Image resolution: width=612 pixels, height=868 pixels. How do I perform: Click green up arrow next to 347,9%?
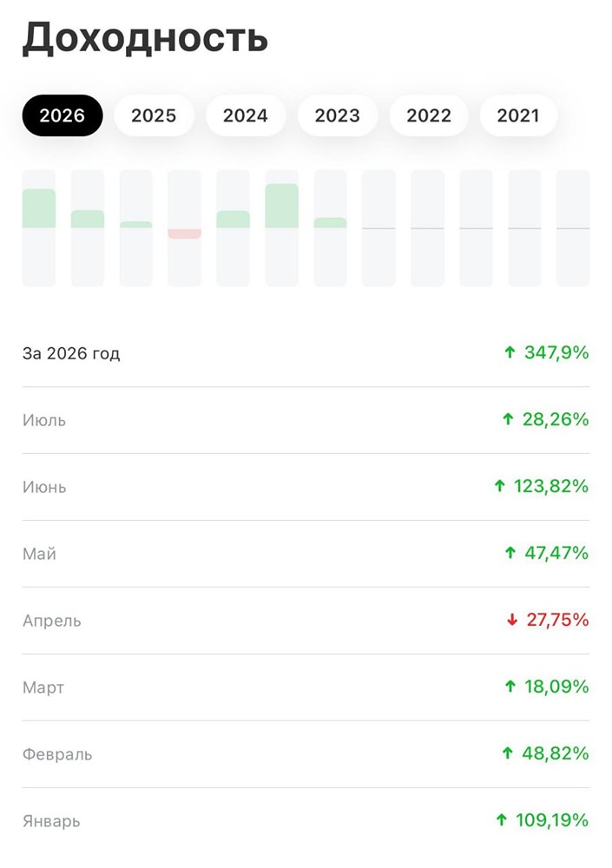pyautogui.click(x=510, y=352)
